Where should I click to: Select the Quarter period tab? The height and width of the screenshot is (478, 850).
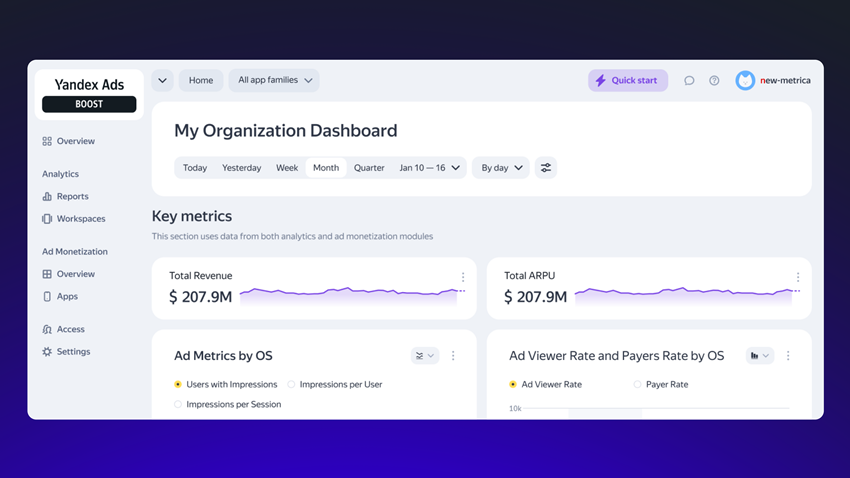point(369,168)
